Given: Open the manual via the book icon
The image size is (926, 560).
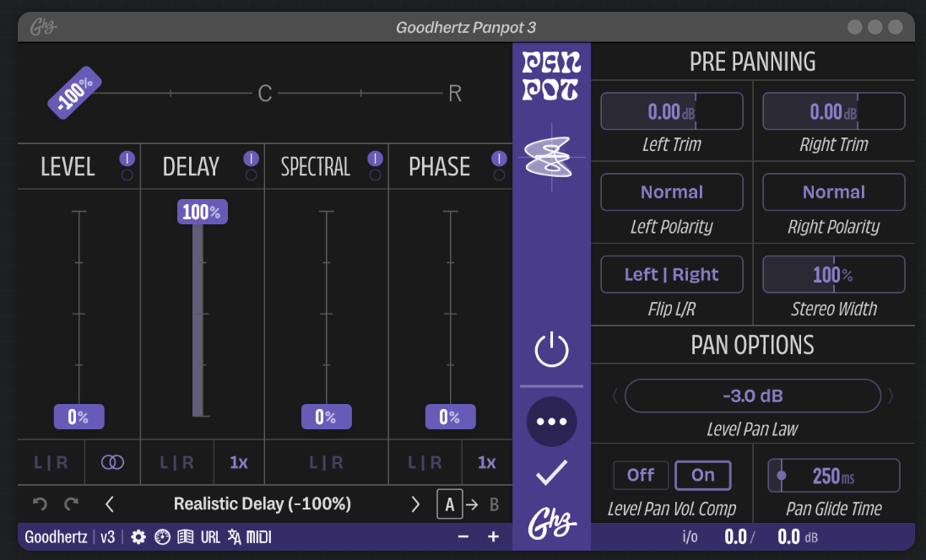Looking at the screenshot, I should pos(185,536).
